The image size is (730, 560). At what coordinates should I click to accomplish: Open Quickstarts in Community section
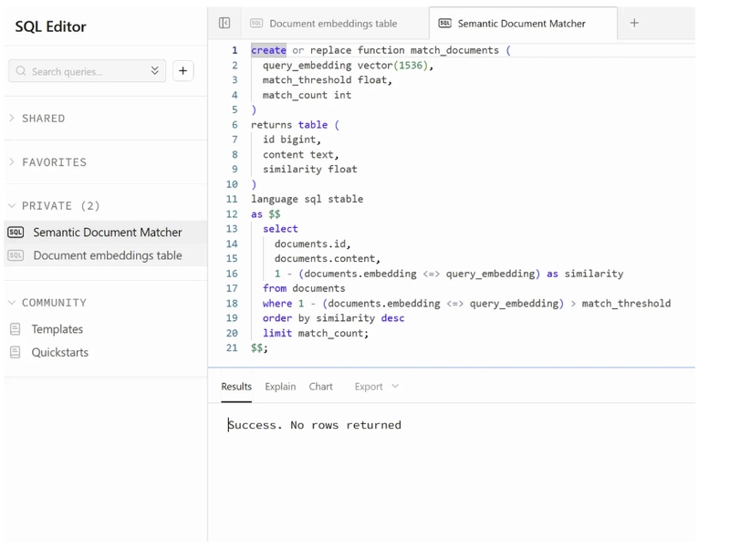pos(60,353)
